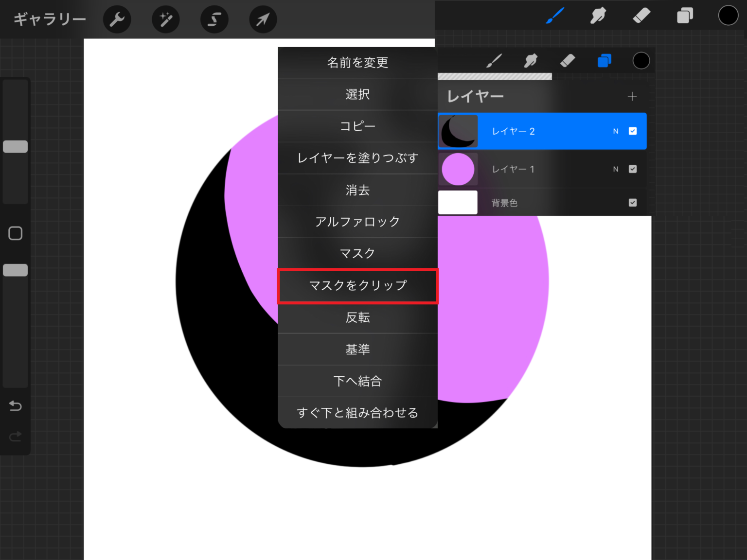Switch to the Eraser tool
This screenshot has height=560, width=747.
641,16
